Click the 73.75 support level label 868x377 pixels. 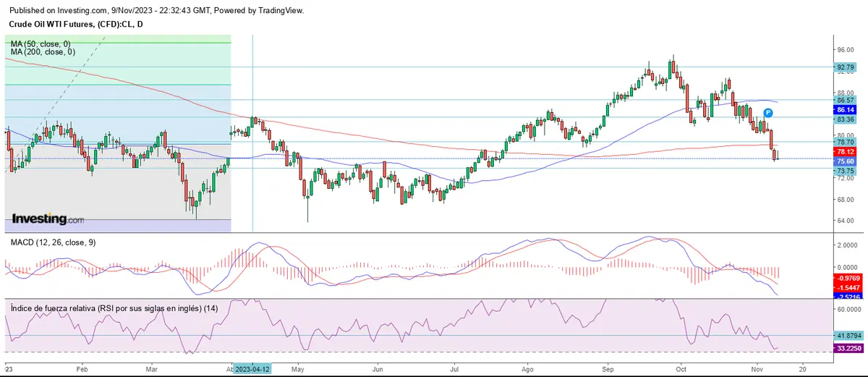tap(845, 171)
